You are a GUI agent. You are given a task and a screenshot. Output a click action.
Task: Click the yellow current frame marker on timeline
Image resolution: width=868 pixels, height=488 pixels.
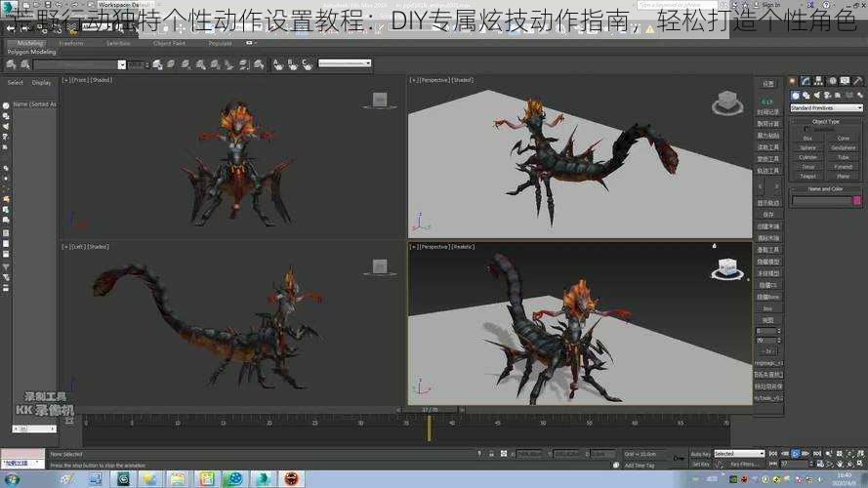click(x=429, y=428)
